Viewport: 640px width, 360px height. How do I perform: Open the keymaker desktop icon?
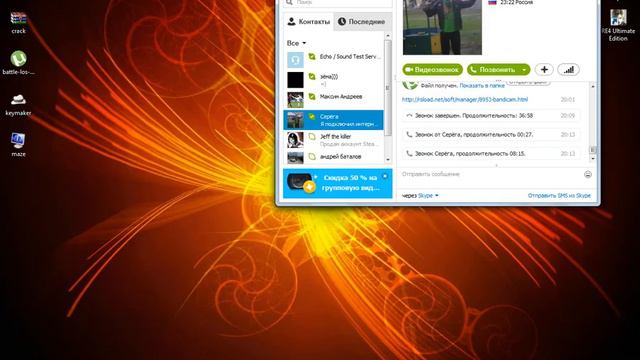[18, 104]
